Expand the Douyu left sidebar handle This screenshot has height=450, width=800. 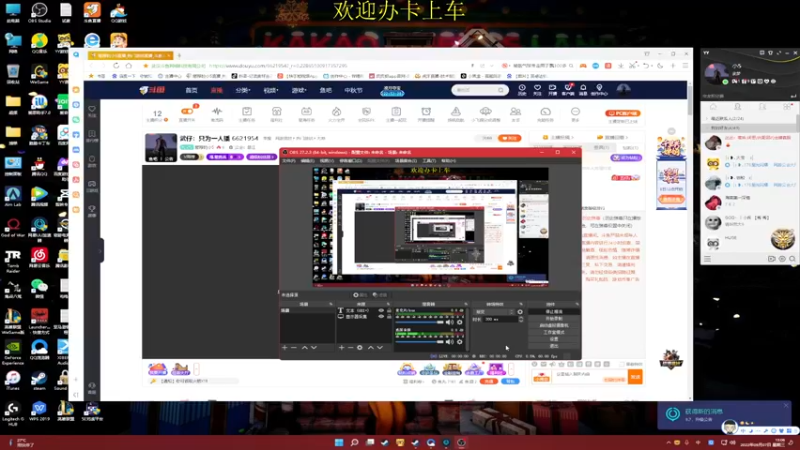pos(102,251)
